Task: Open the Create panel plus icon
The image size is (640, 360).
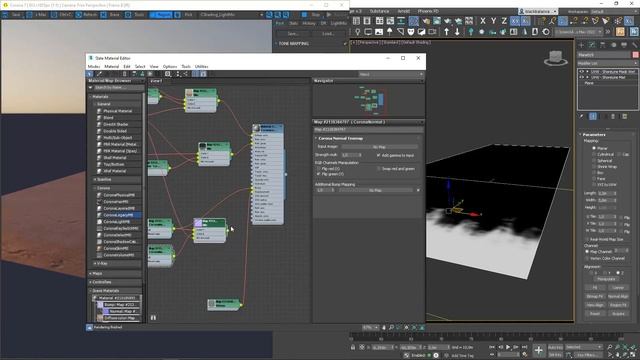Action: 581,45
